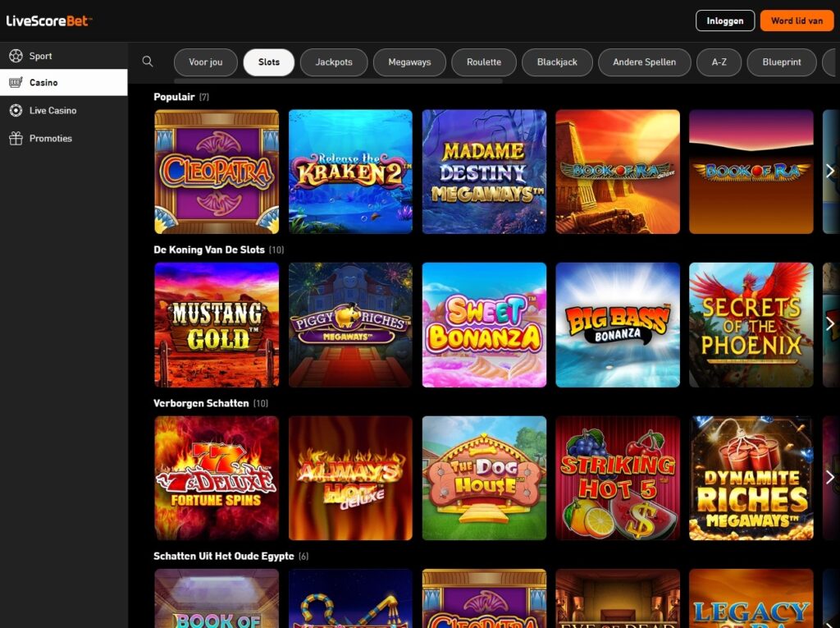Open the Roulette tab
The width and height of the screenshot is (840, 628).
(x=484, y=62)
